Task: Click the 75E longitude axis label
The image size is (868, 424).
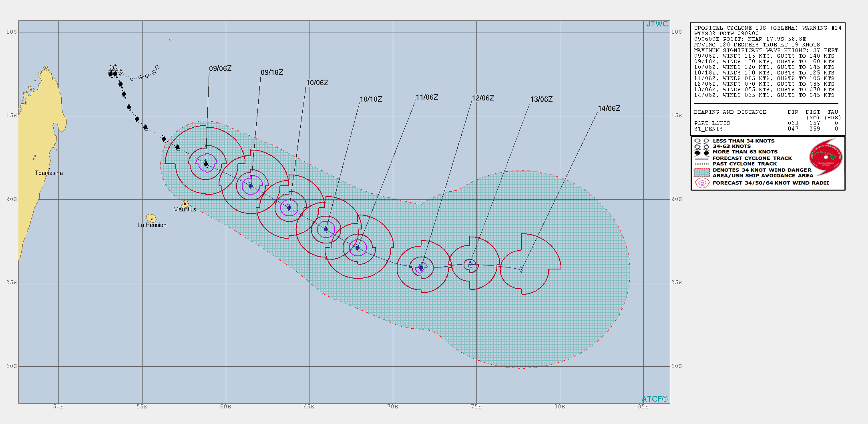Action: tap(476, 407)
